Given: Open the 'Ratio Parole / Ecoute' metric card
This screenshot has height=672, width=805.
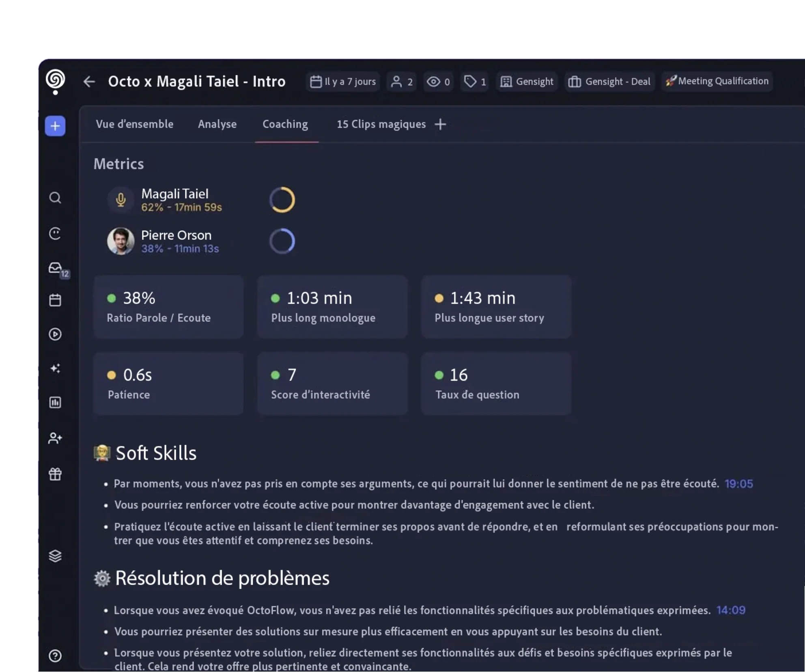Looking at the screenshot, I should [168, 307].
